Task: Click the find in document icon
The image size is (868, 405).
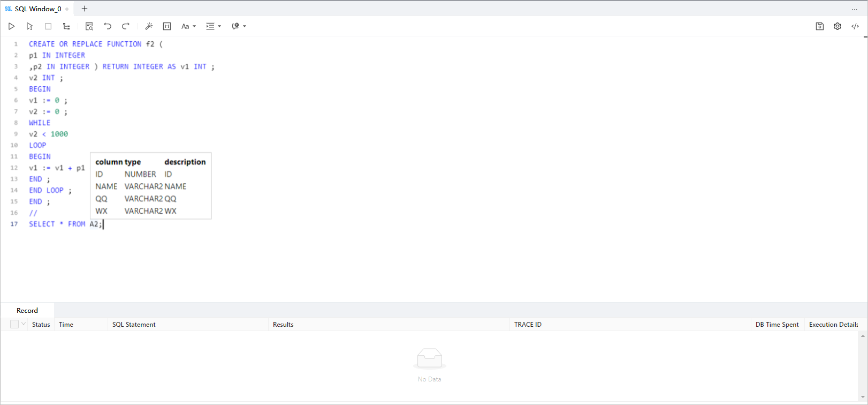Action: [x=89, y=26]
